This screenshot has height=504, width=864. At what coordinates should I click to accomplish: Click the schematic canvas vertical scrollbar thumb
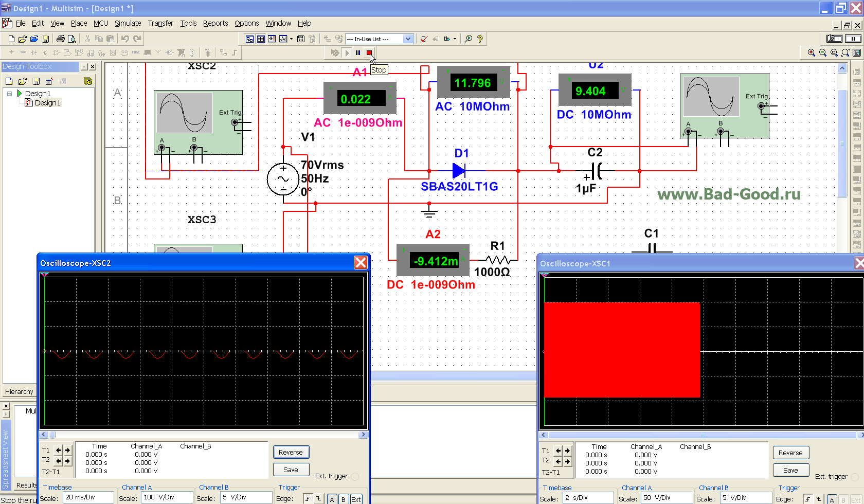[x=842, y=144]
